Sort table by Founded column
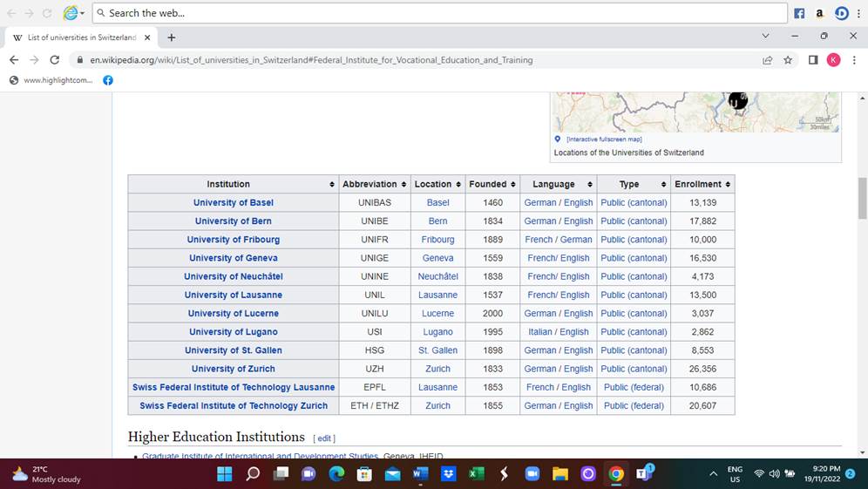 point(513,185)
